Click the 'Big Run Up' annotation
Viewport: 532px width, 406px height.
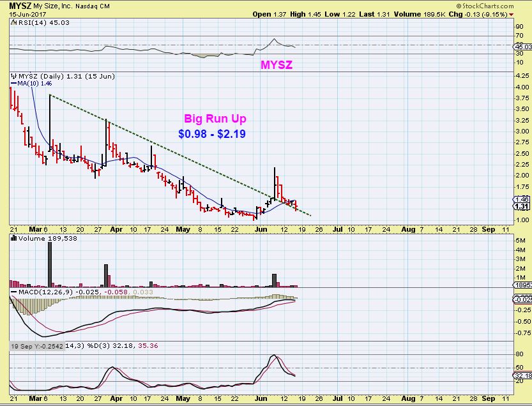[215, 118]
